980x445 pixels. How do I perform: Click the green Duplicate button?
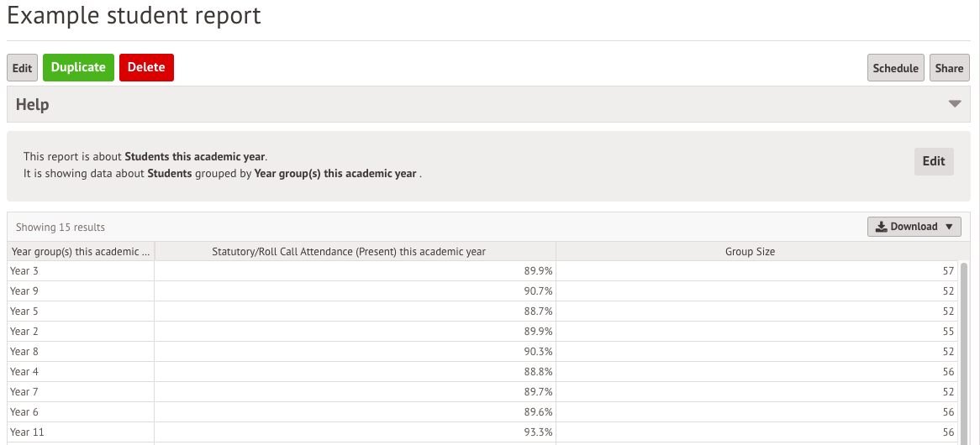click(x=78, y=67)
